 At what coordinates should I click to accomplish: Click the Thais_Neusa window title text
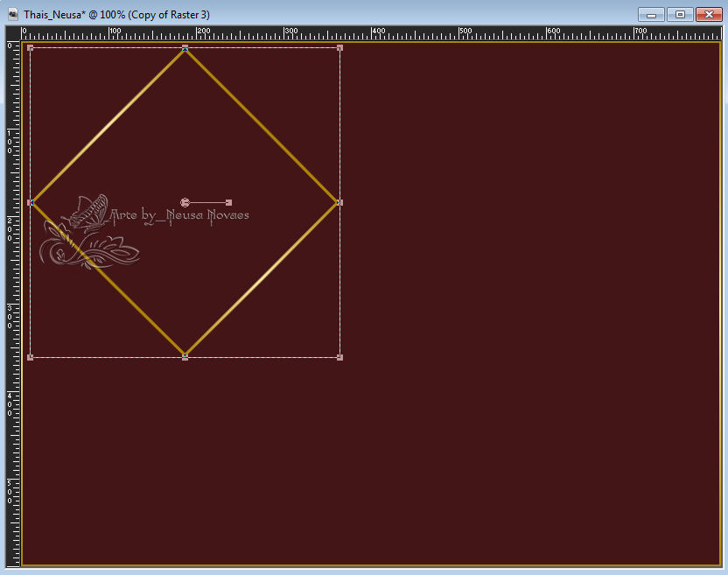pos(116,15)
